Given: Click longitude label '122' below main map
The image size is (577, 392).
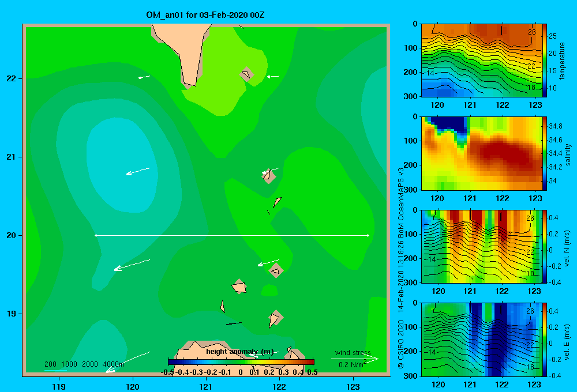Looking at the screenshot, I should pos(279,386).
